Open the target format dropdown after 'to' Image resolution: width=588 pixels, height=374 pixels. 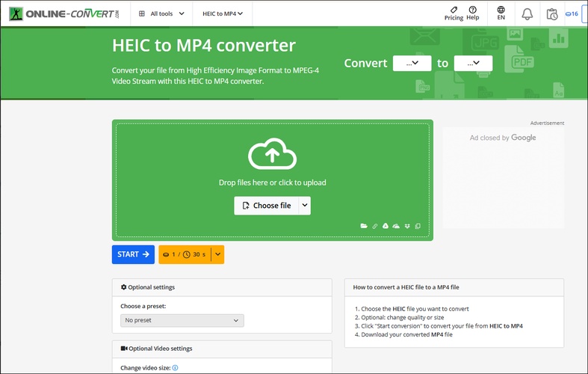point(473,63)
